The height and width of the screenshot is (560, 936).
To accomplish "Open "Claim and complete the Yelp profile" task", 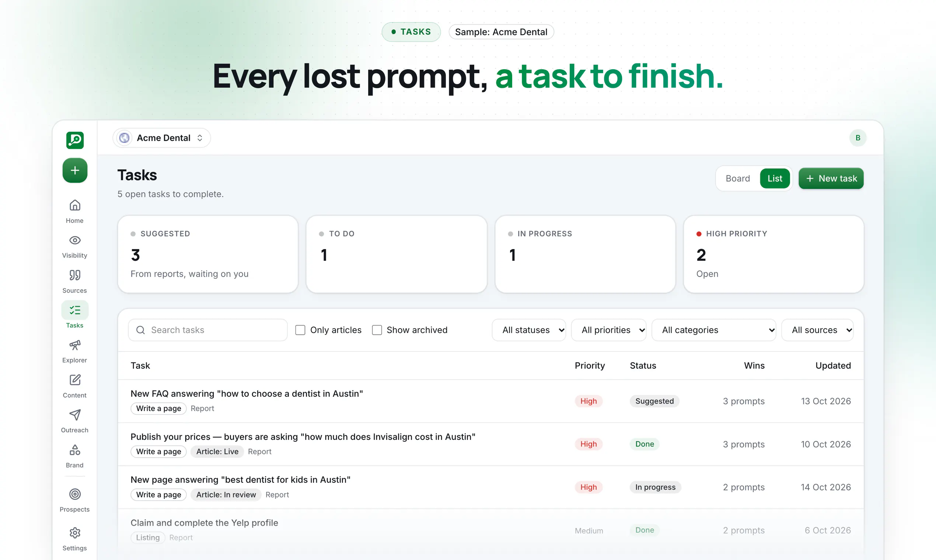I will click(204, 523).
